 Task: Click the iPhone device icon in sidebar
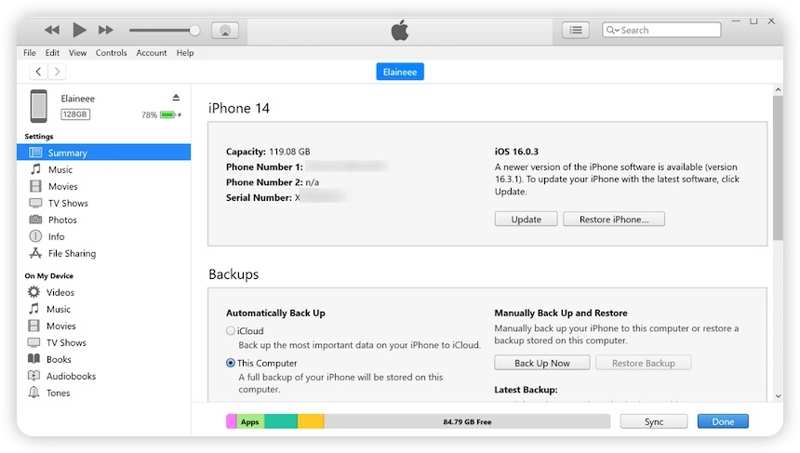[38, 106]
